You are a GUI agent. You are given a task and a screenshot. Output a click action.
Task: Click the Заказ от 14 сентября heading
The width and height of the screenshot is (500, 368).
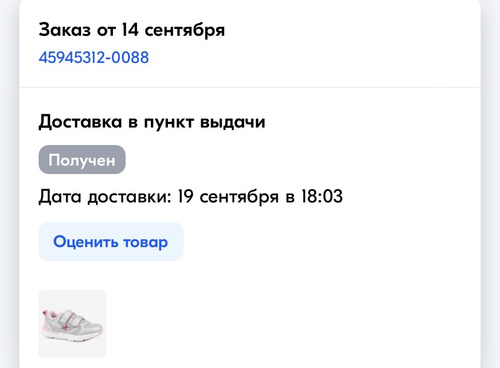132,30
